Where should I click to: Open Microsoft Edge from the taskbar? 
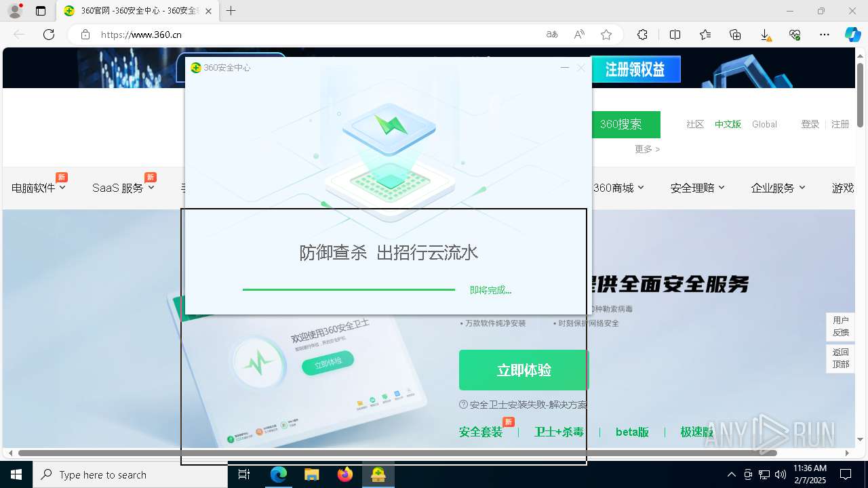pyautogui.click(x=279, y=474)
